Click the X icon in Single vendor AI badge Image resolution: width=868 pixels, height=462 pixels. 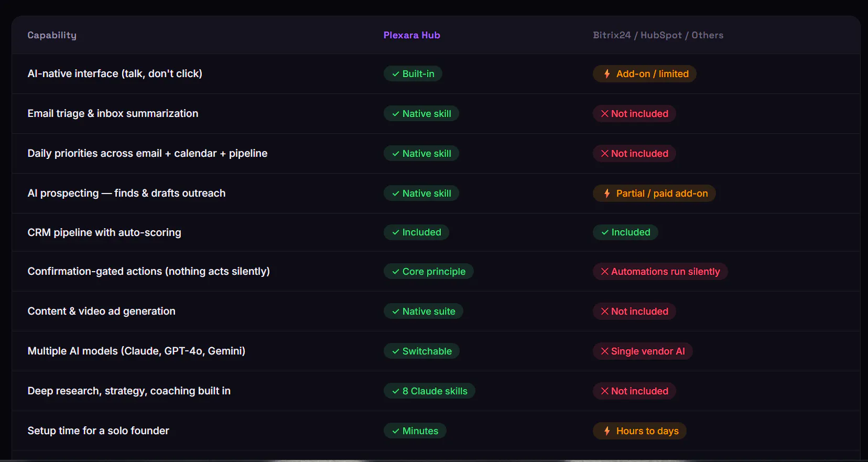tap(605, 351)
